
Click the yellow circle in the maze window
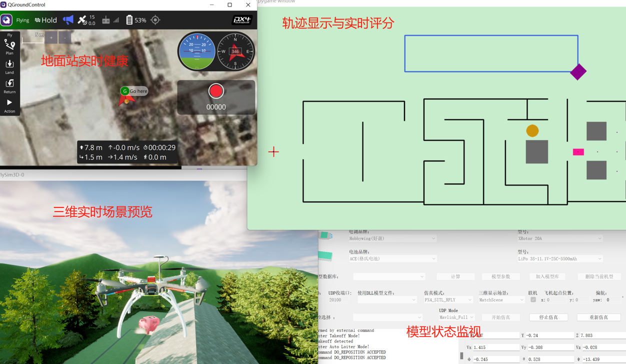[x=532, y=131]
